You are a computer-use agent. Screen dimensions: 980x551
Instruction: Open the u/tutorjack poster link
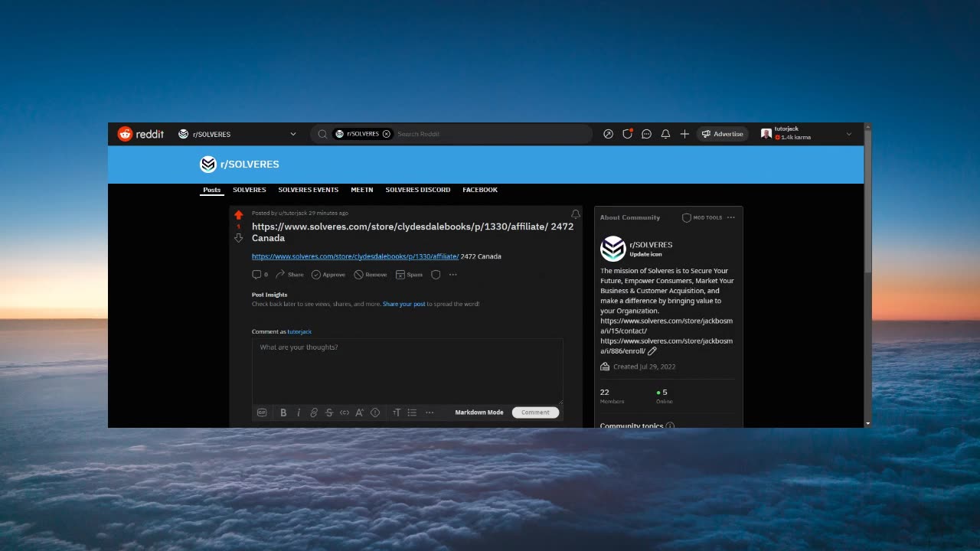click(x=292, y=213)
